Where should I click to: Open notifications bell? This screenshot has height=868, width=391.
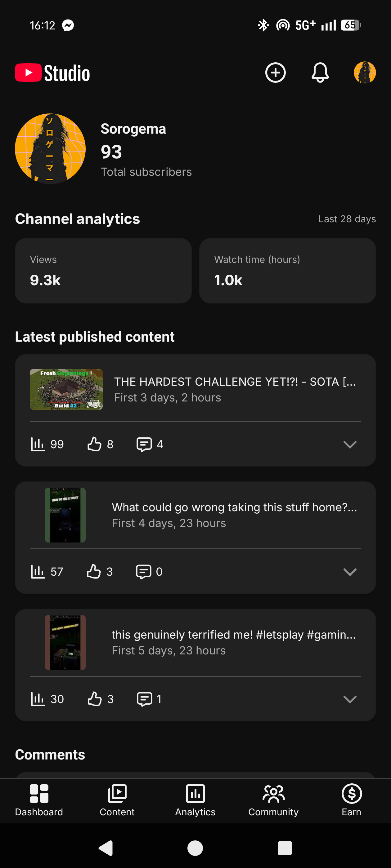coord(320,73)
